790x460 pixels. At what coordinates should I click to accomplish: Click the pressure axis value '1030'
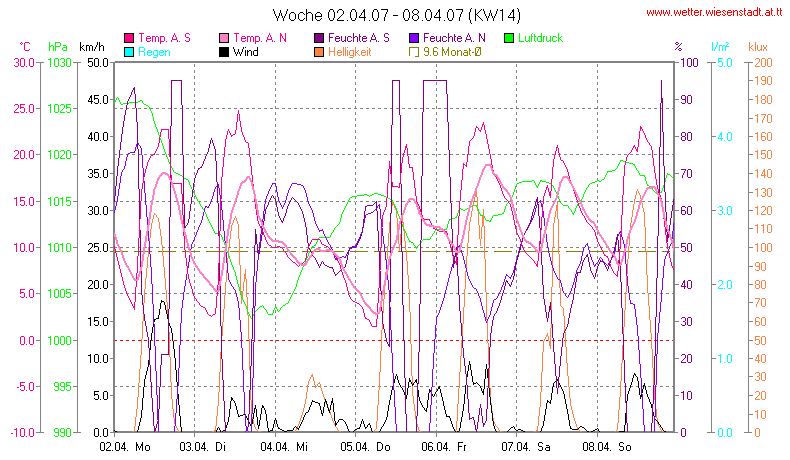59,63
